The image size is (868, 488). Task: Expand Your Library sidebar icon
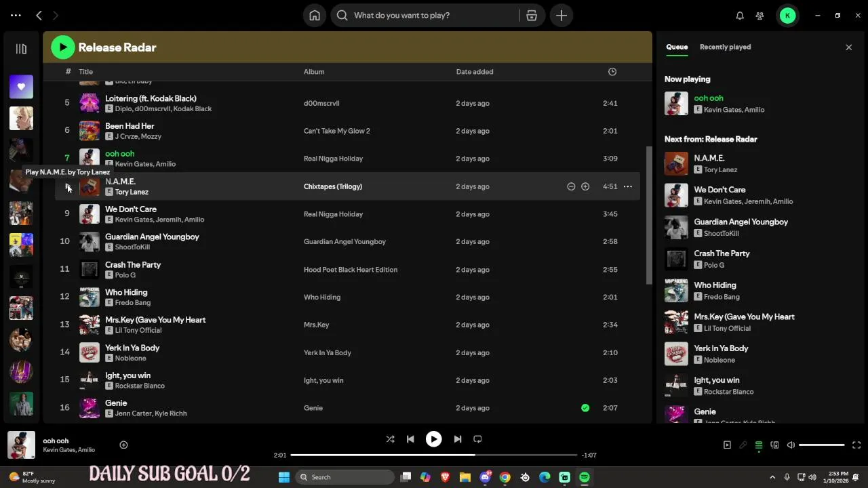21,49
